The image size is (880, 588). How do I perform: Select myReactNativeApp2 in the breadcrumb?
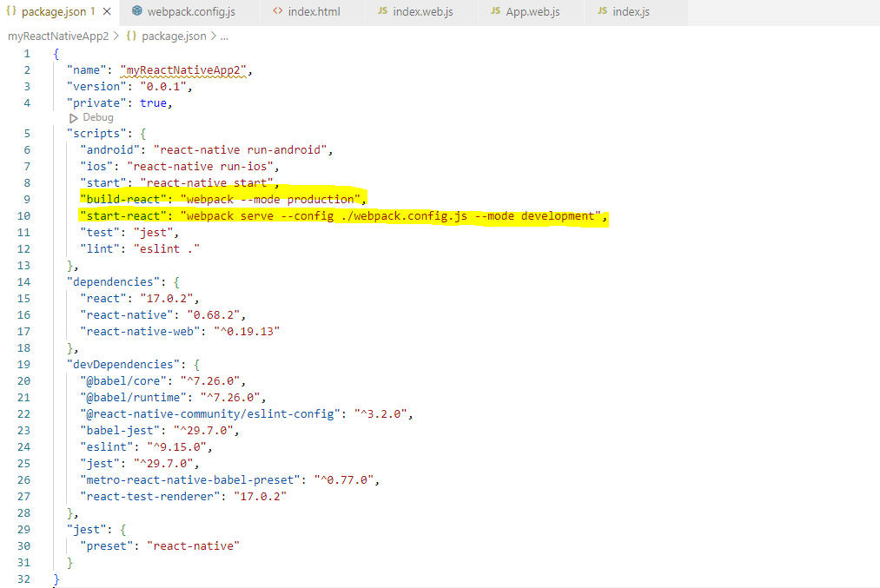[x=58, y=36]
